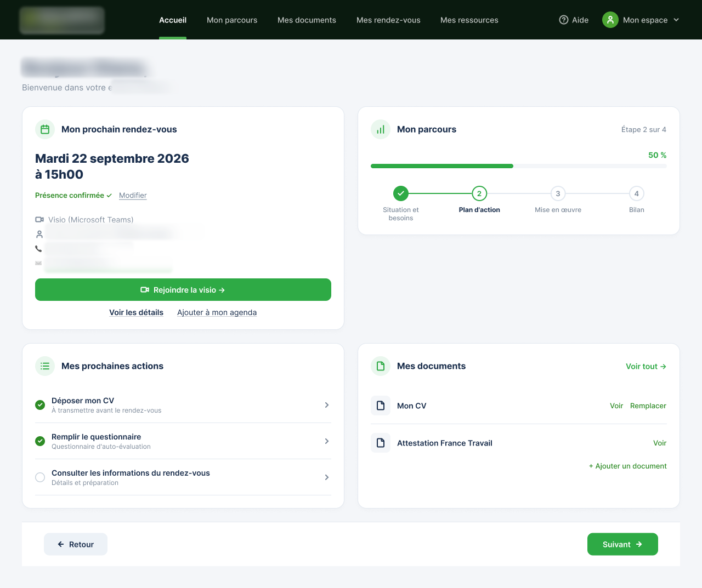Click the calendar icon beside Mon prochain rendez-vous
702x588 pixels.
click(45, 129)
